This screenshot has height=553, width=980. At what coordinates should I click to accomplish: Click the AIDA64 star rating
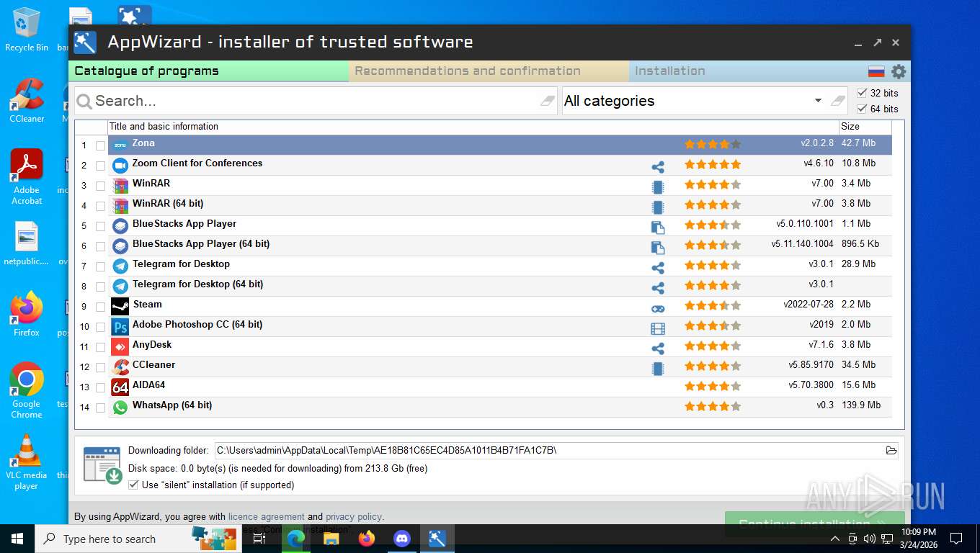(713, 386)
